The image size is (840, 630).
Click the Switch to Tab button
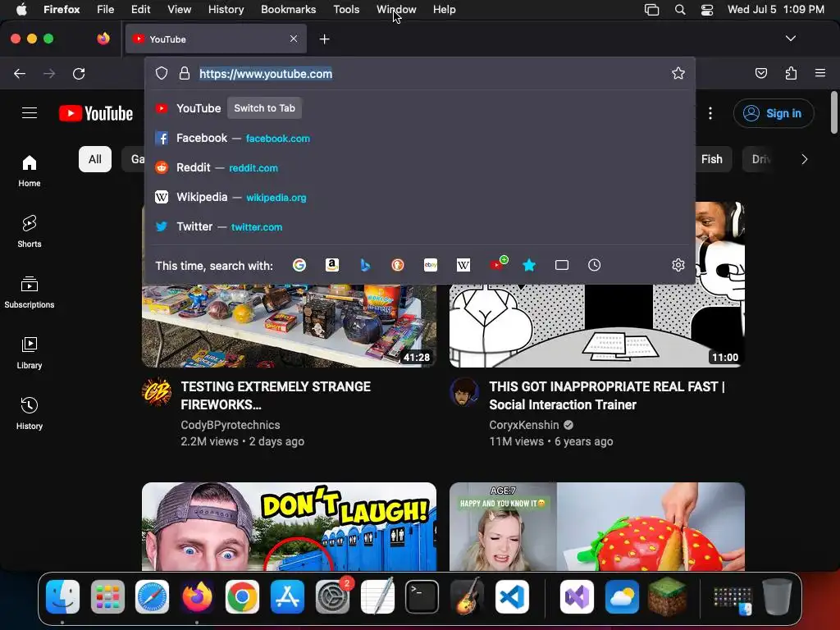pyautogui.click(x=265, y=108)
